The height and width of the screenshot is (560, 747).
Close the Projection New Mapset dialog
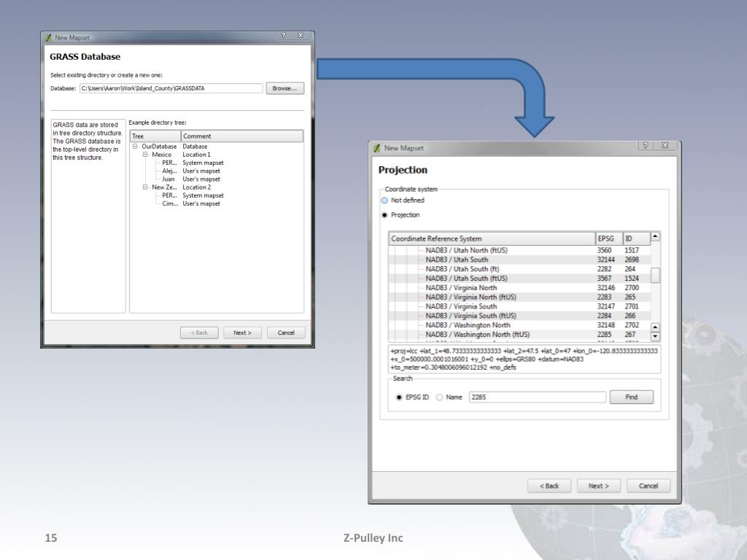(665, 146)
